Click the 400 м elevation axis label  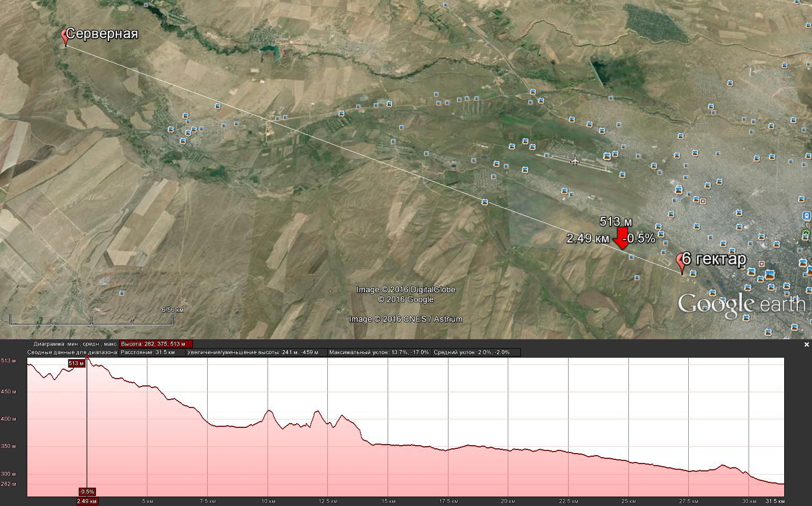tap(8, 419)
